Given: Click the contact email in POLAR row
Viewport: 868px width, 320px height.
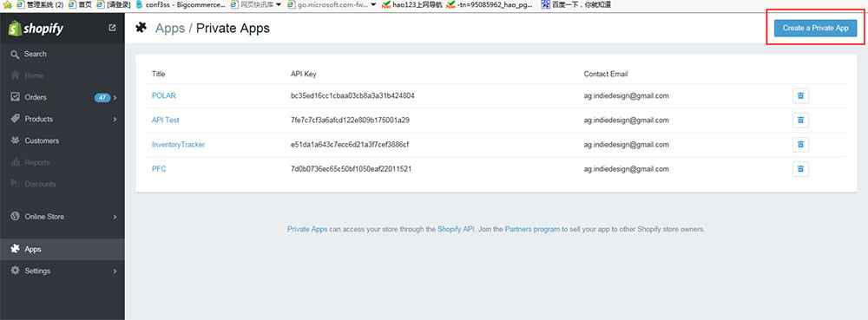Looking at the screenshot, I should [x=626, y=95].
